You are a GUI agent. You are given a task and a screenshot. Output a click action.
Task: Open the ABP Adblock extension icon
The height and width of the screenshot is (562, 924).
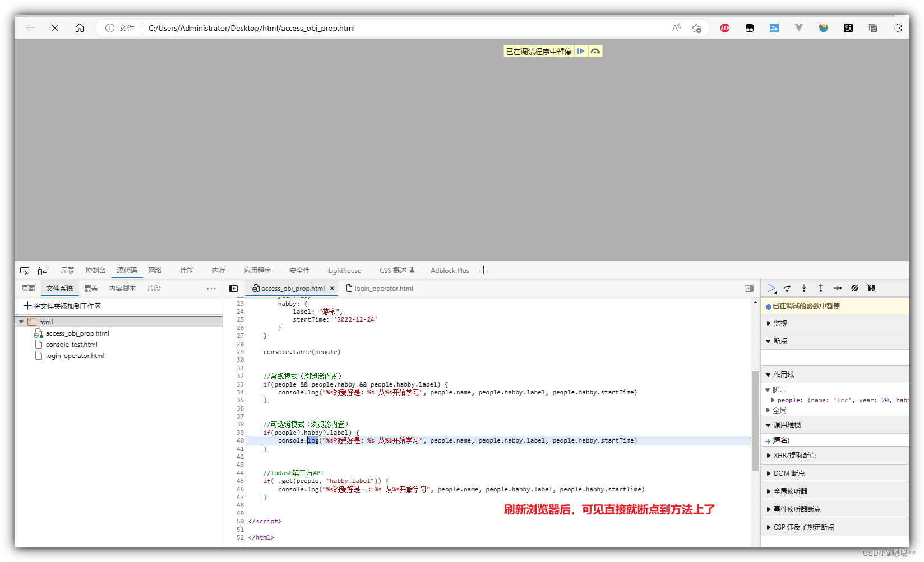[725, 28]
